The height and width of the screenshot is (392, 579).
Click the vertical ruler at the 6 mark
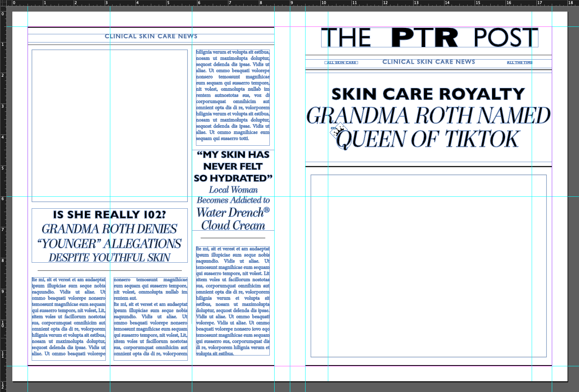point(3,199)
